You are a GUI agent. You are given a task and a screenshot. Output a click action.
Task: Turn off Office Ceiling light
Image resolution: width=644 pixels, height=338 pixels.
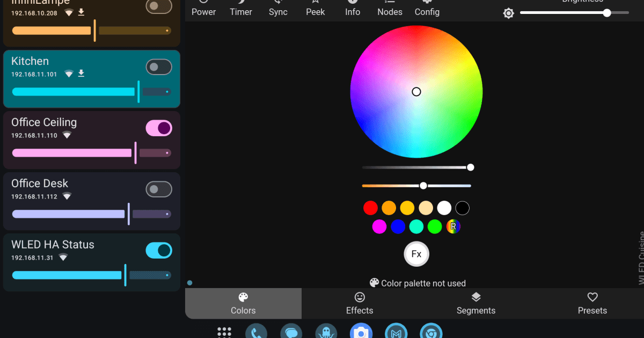[x=159, y=128]
